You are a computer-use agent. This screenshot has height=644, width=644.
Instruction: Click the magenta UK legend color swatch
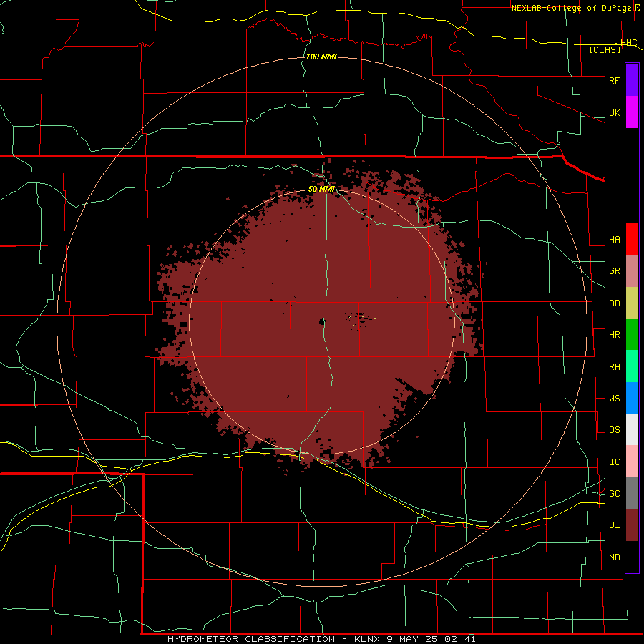point(632,112)
